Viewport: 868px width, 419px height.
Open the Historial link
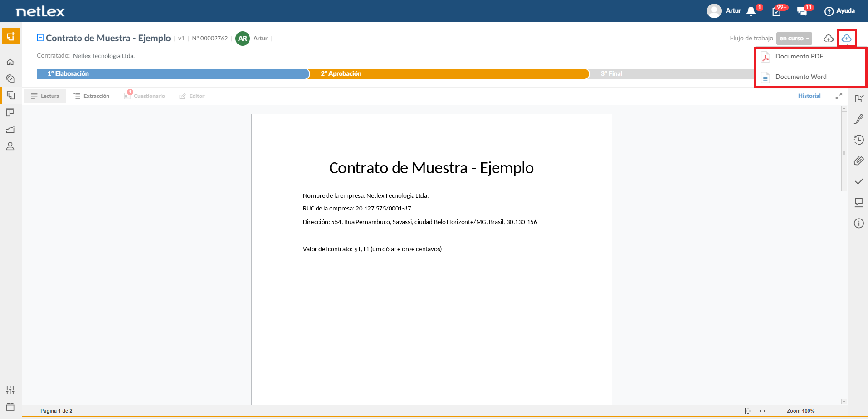(x=809, y=96)
